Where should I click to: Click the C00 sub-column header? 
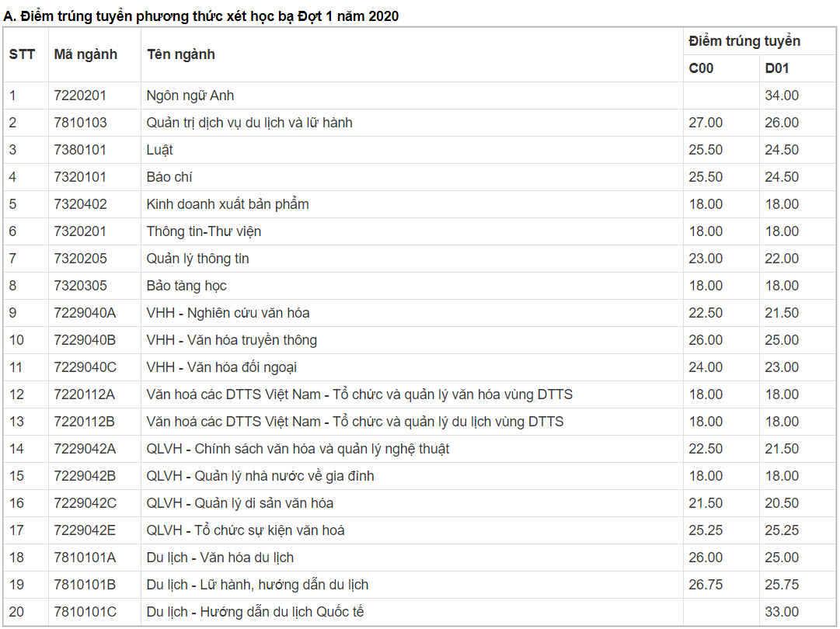[x=701, y=68]
